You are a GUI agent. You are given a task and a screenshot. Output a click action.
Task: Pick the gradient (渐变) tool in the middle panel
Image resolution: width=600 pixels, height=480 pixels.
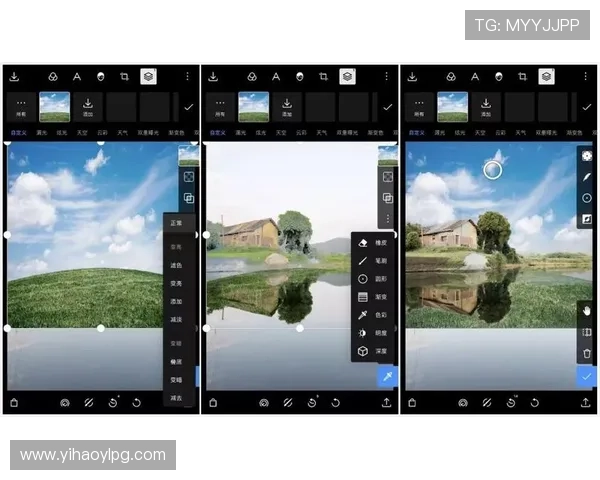coord(364,297)
